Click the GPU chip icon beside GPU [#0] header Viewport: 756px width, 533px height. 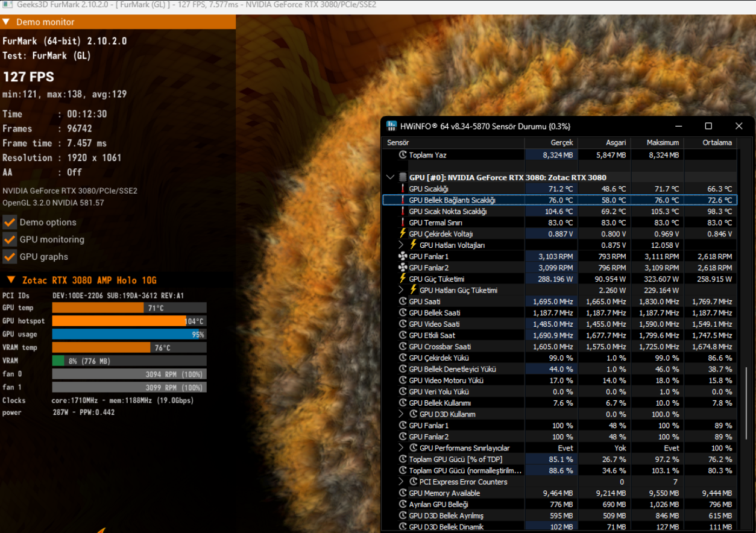click(x=403, y=177)
